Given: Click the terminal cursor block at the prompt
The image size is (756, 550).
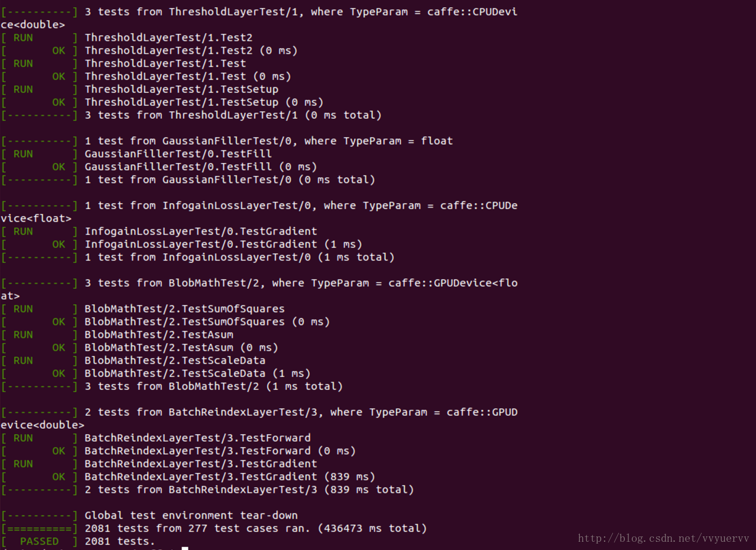Looking at the screenshot, I should [x=185, y=549].
